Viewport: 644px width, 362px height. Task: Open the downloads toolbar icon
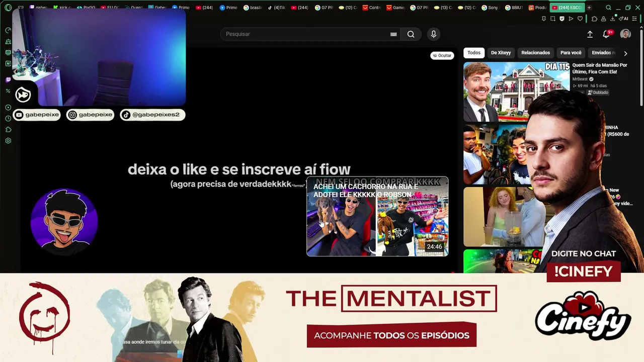click(613, 19)
